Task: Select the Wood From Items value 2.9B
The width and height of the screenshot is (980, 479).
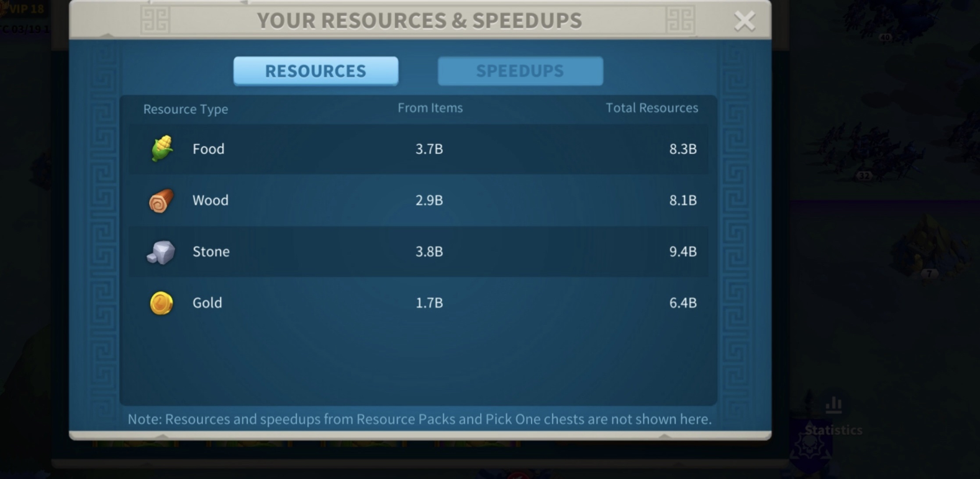Action: [429, 201]
